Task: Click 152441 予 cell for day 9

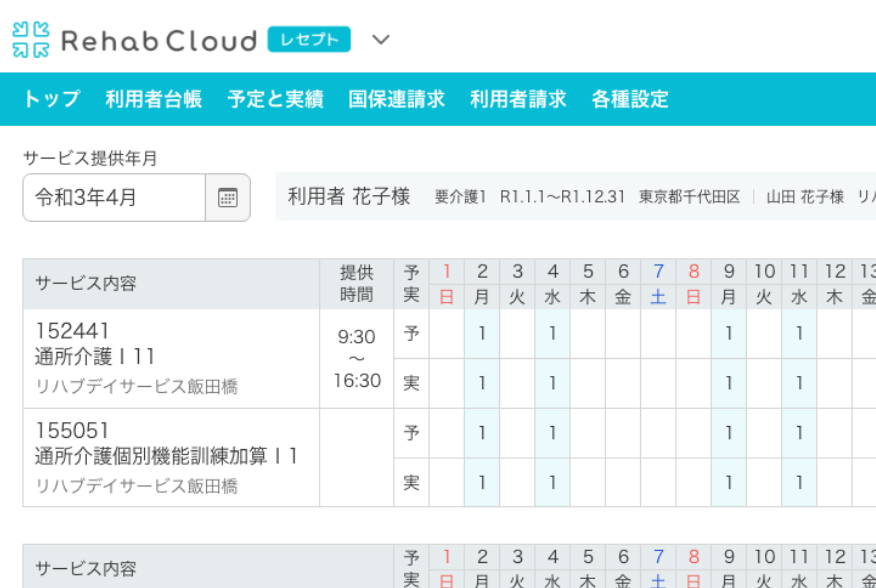Action: coord(729,334)
